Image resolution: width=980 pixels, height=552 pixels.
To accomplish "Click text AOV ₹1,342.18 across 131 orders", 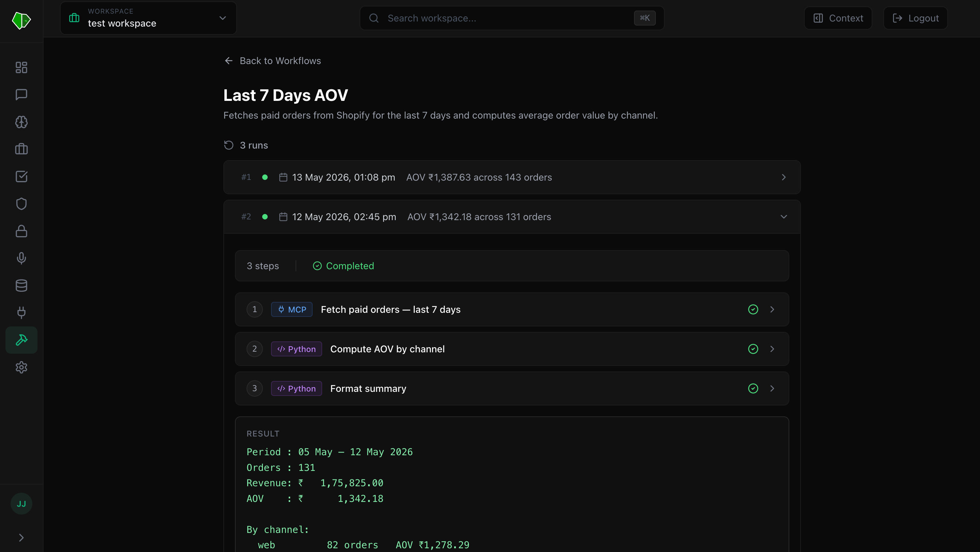I will [479, 217].
